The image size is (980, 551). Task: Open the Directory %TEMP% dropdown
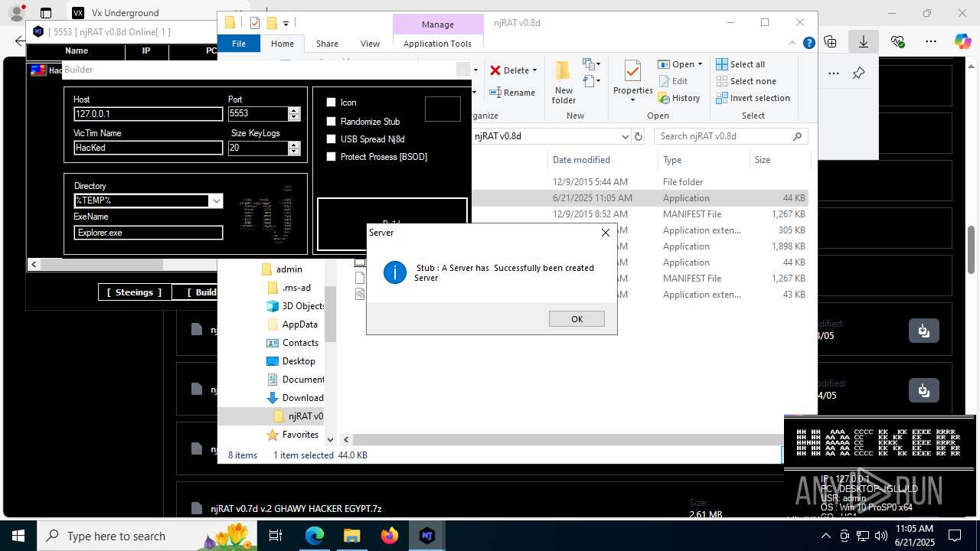216,201
